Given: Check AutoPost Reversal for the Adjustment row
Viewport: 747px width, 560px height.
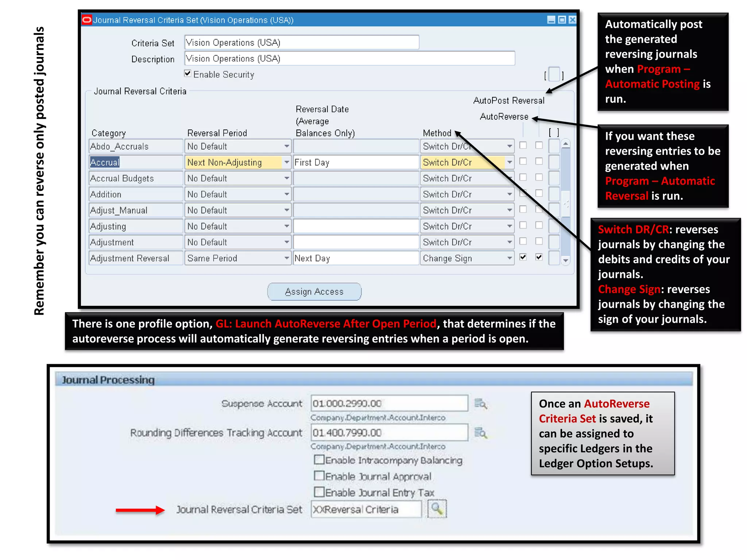Looking at the screenshot, I should (x=539, y=241).
